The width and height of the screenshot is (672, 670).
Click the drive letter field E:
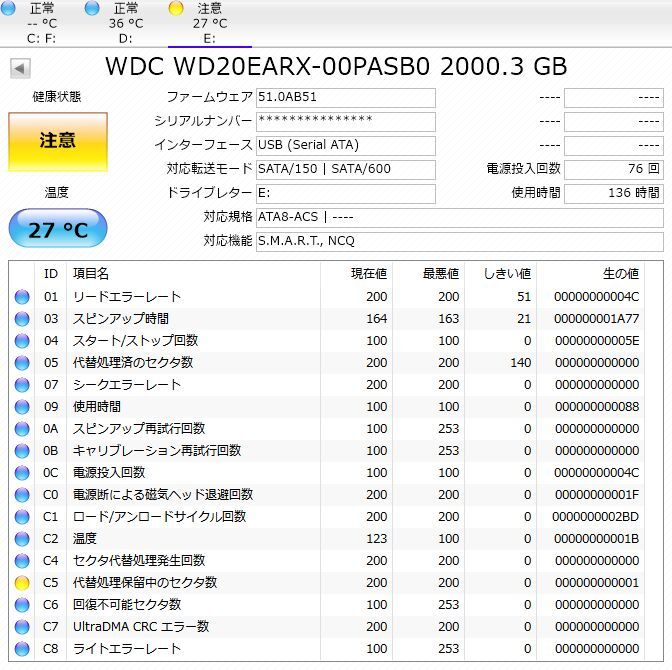point(346,194)
